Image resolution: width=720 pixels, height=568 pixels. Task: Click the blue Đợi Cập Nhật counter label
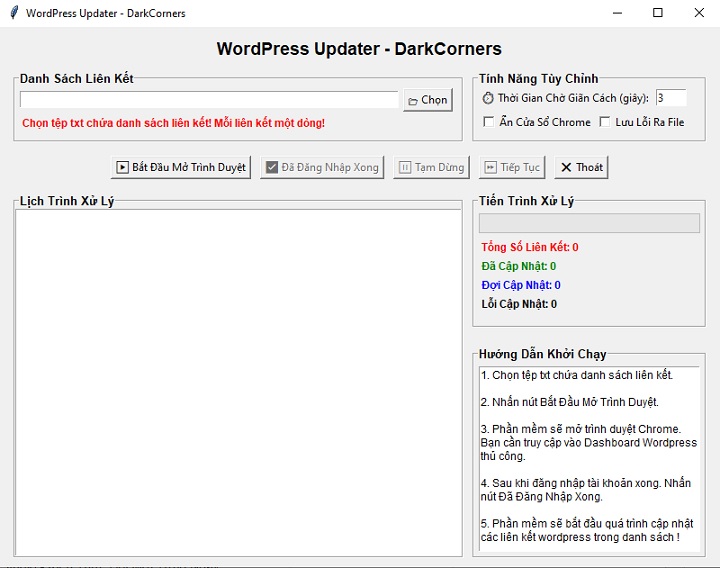tap(520, 285)
